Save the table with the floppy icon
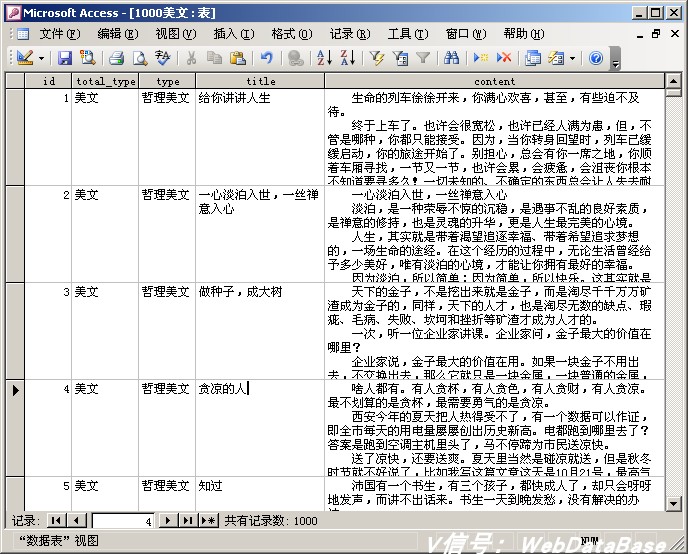The width and height of the screenshot is (688, 554). (x=64, y=58)
